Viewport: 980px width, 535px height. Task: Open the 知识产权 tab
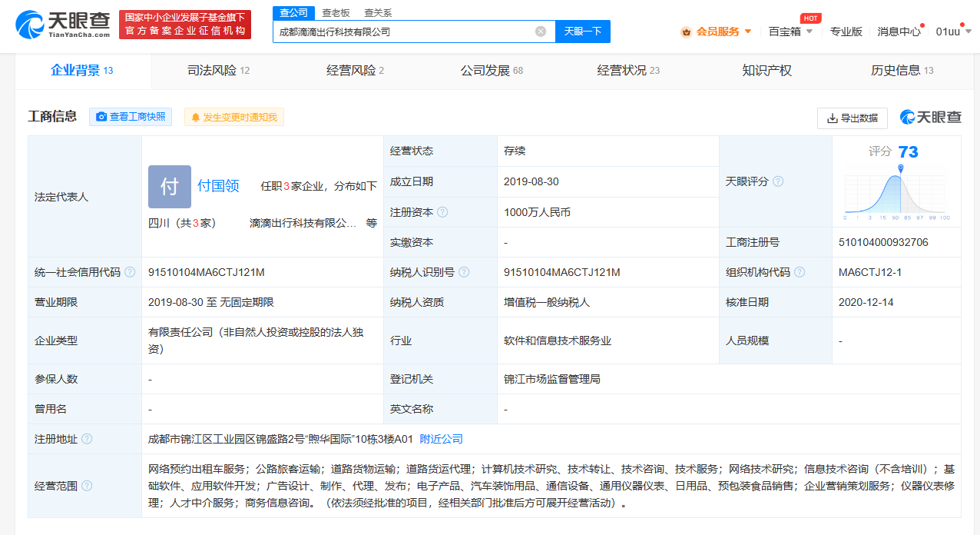[766, 71]
